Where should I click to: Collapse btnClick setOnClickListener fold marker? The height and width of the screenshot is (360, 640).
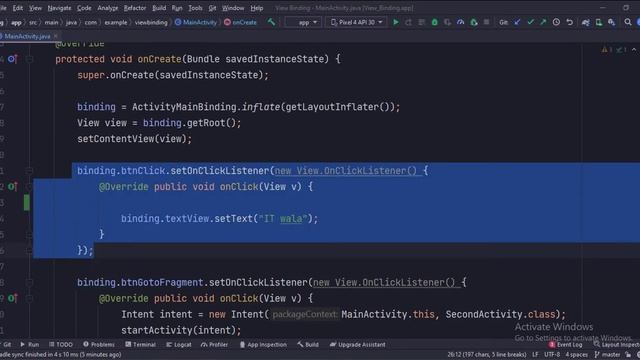(x=29, y=171)
